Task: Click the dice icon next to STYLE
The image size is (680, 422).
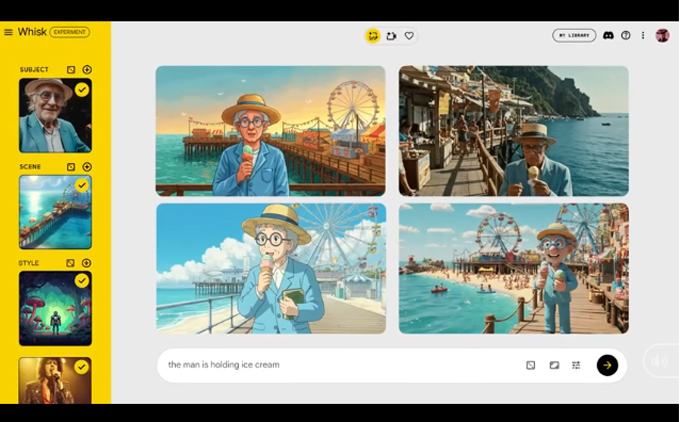Action: (x=70, y=263)
